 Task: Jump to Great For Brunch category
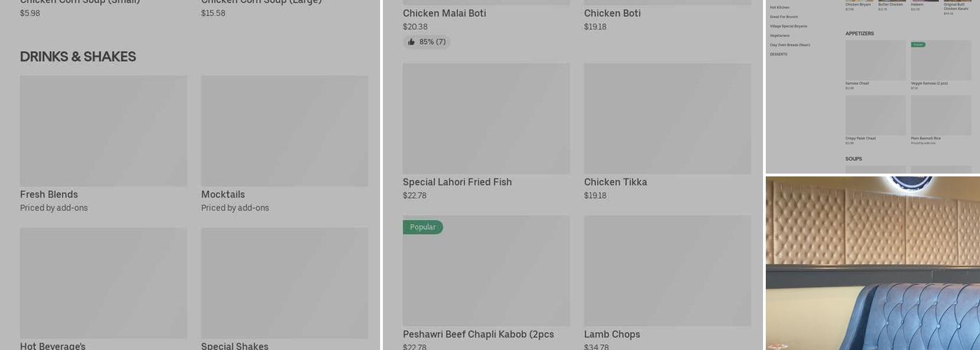click(x=784, y=17)
